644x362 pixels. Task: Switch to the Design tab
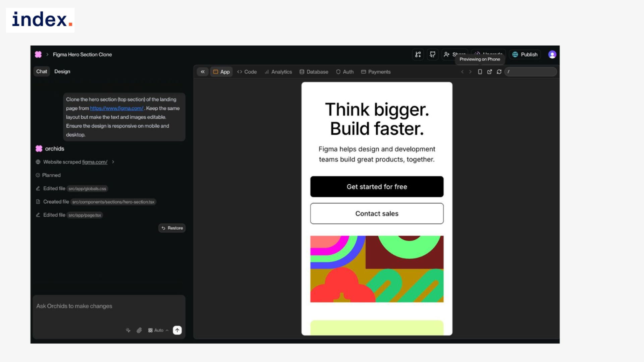click(62, 71)
